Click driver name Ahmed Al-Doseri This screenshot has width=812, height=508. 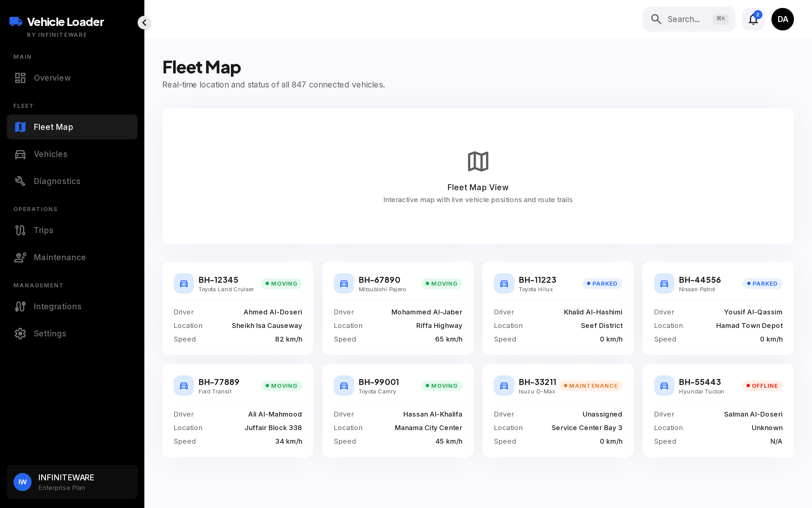click(273, 312)
